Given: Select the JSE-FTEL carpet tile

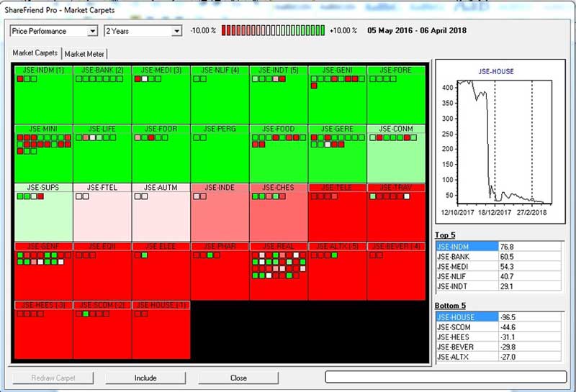Looking at the screenshot, I should pos(102,212).
